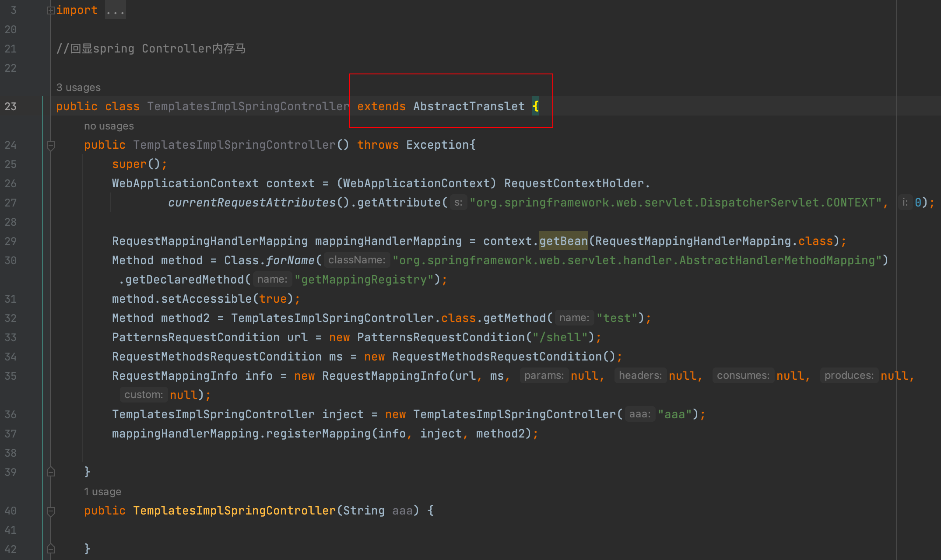Click the highlighted getBean method call
The image size is (941, 560).
click(563, 241)
